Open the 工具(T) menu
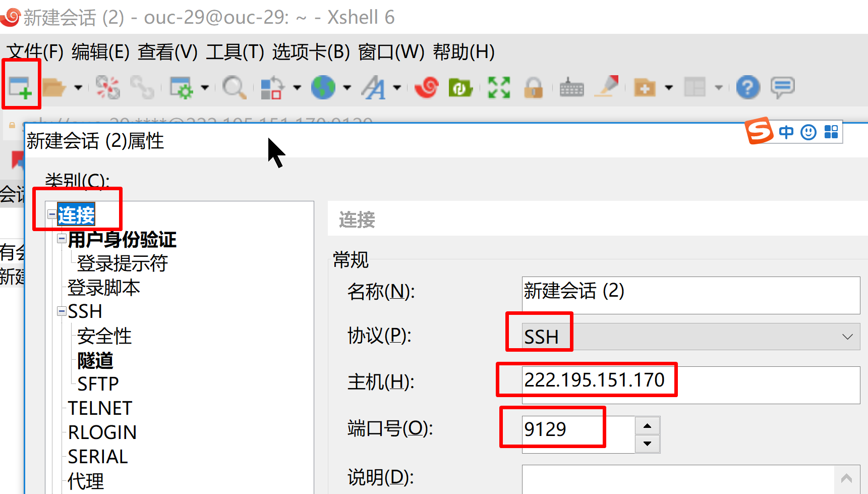Image resolution: width=868 pixels, height=494 pixels. pos(235,51)
